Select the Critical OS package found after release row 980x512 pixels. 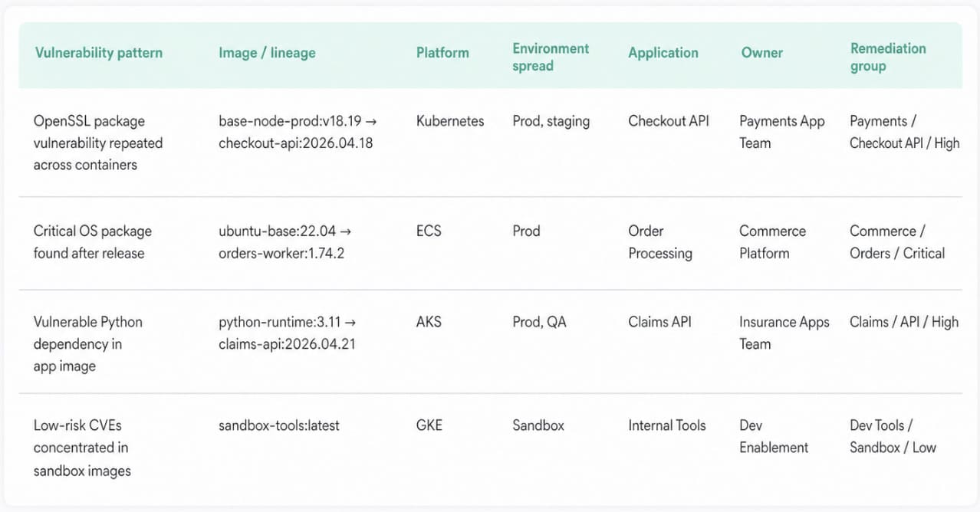point(92,241)
